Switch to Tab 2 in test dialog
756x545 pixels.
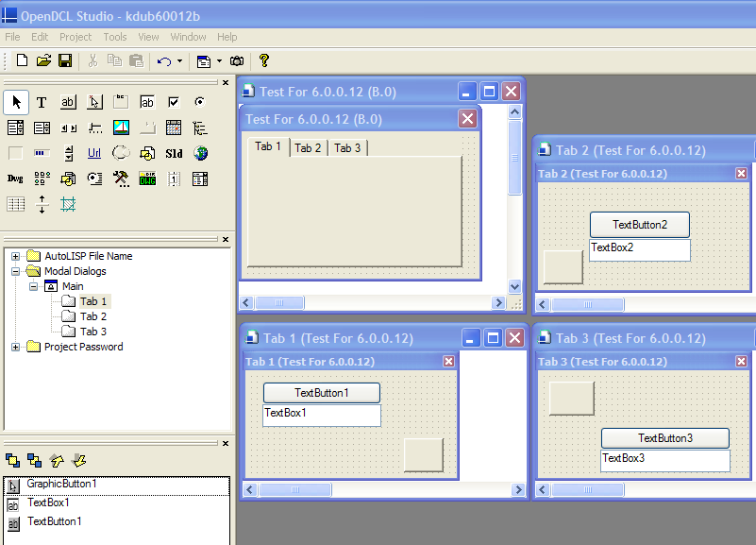(x=308, y=148)
